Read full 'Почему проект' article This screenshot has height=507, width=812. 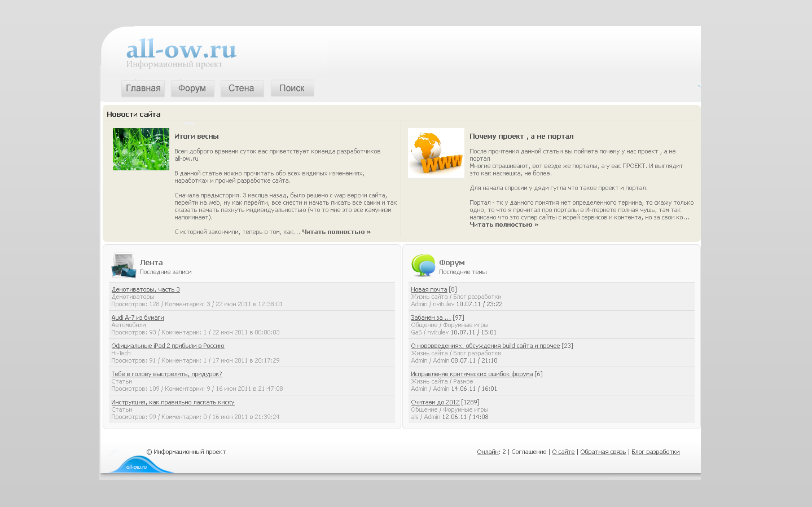(x=504, y=224)
